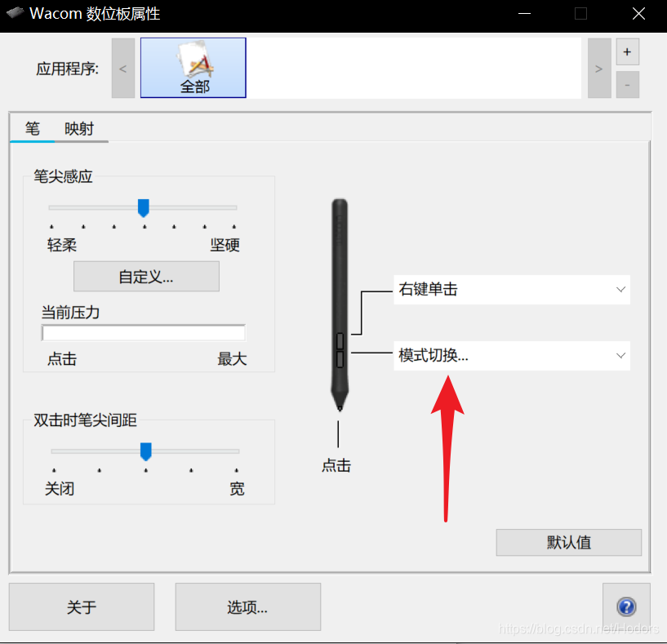This screenshot has width=667, height=644.
Task: Adjust the 笔尖感应 tip feel slider handle
Action: (144, 207)
